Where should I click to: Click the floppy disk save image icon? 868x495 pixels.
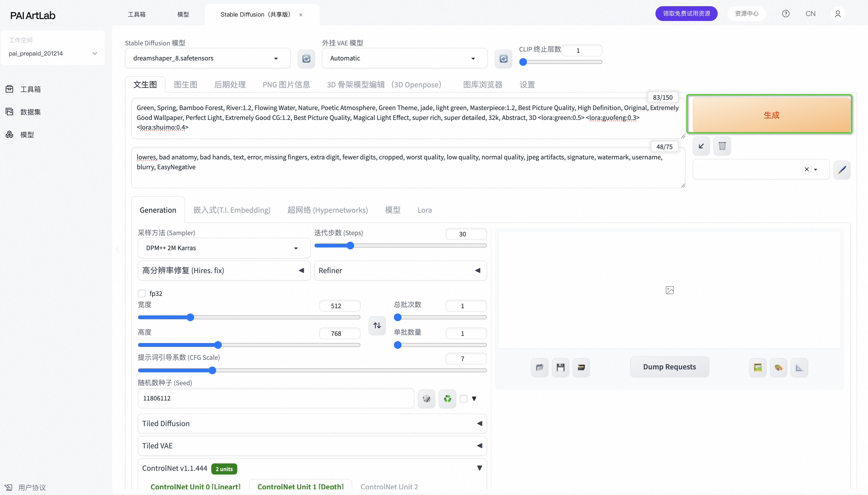click(x=560, y=367)
